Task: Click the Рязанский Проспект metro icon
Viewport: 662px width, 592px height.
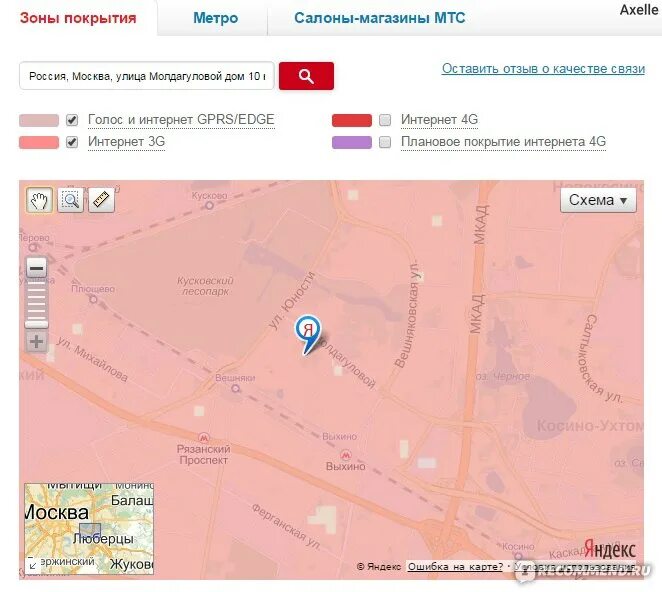Action: 204,437
